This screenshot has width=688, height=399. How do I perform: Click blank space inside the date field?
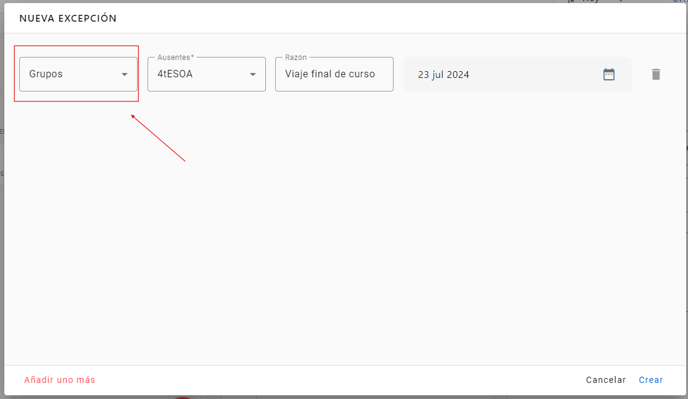coord(535,74)
